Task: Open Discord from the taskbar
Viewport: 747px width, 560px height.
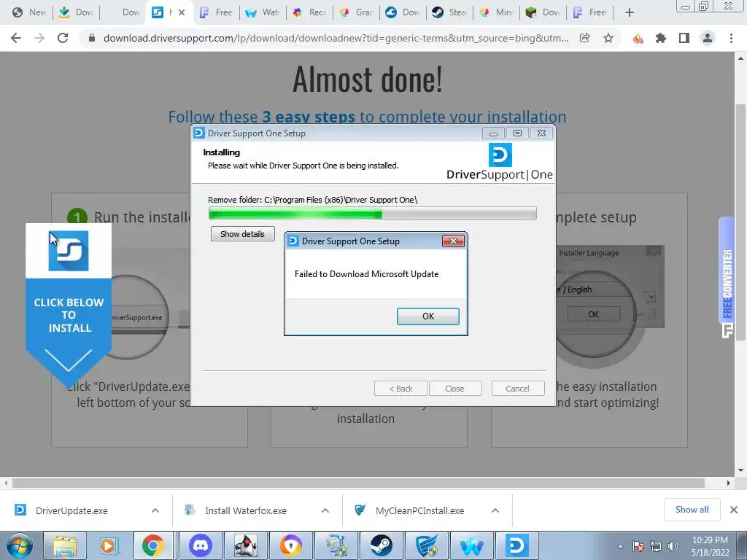Action: [x=200, y=545]
